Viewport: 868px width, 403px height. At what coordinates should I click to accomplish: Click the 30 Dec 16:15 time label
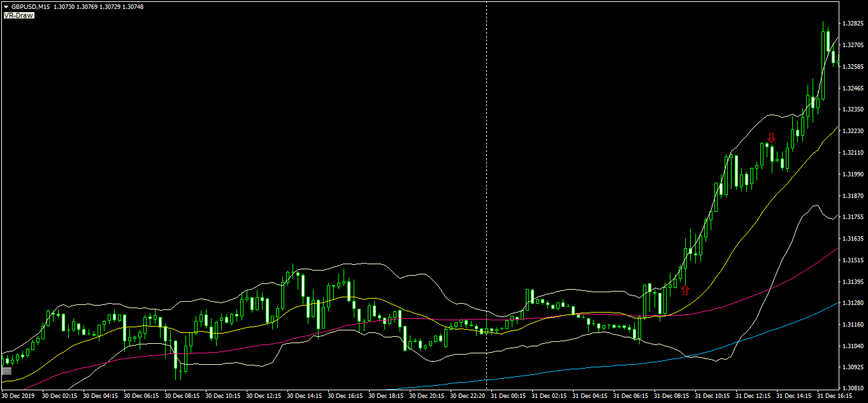click(x=345, y=396)
